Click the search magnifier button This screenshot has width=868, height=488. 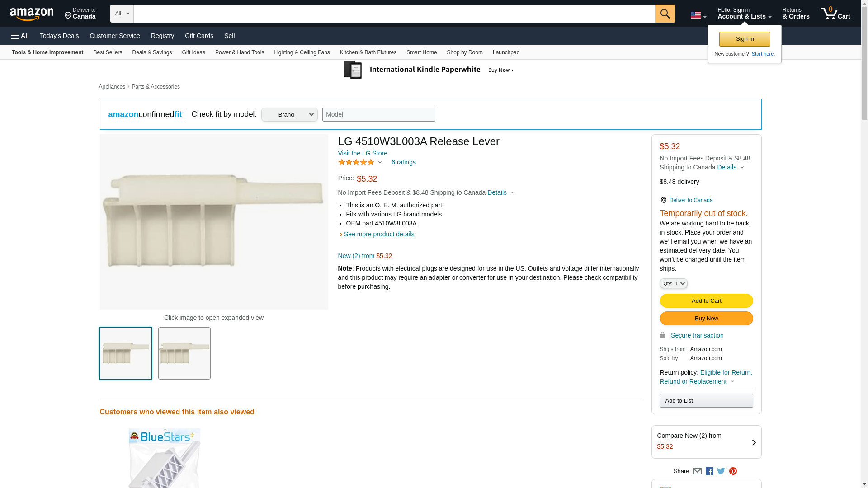(665, 14)
